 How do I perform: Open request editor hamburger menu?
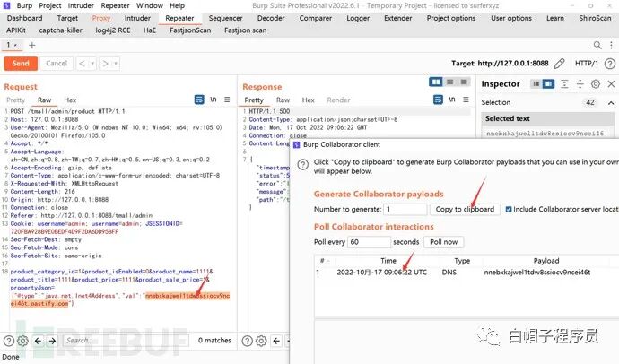click(227, 100)
